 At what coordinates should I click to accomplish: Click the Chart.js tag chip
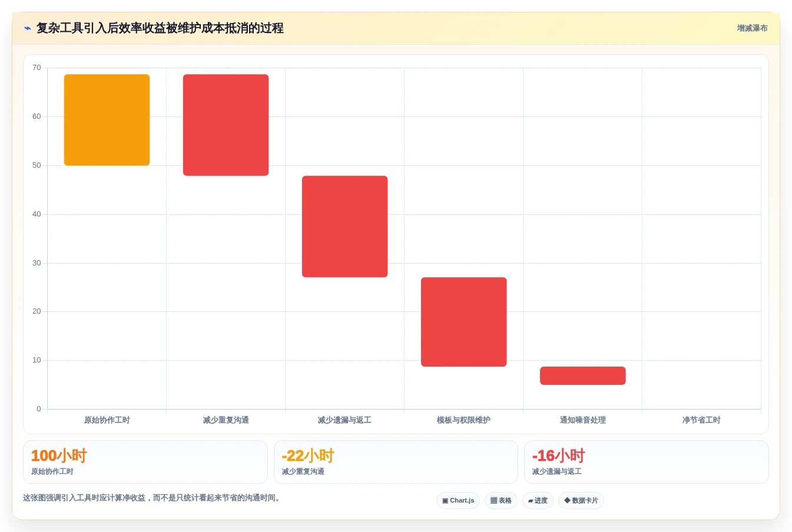tap(458, 501)
